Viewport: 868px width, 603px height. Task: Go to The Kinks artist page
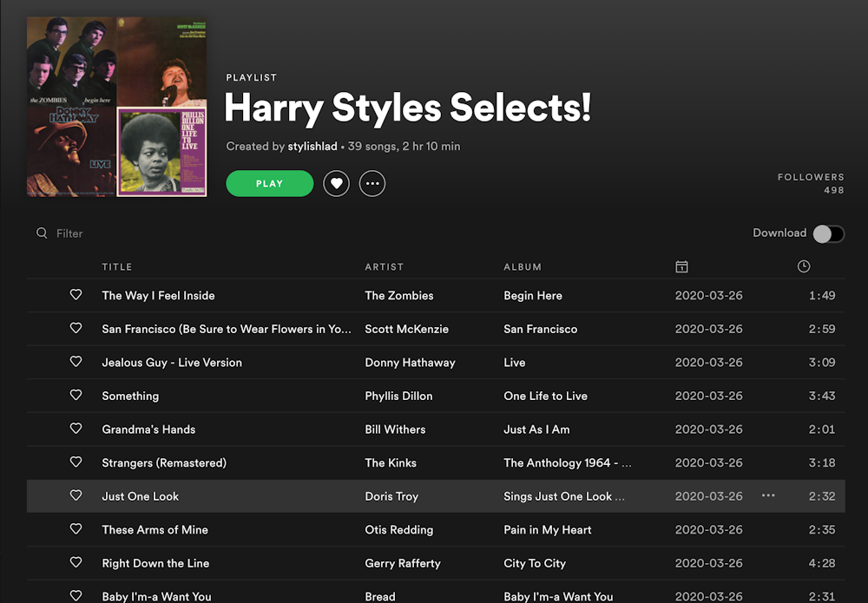391,463
